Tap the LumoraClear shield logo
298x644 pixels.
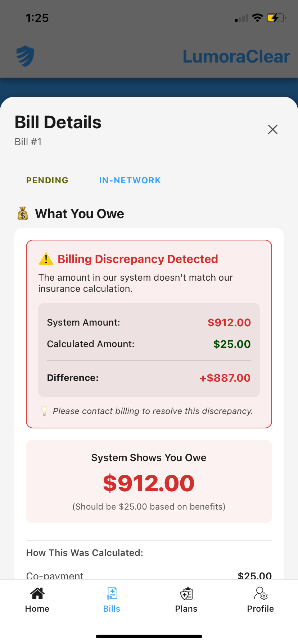point(25,56)
